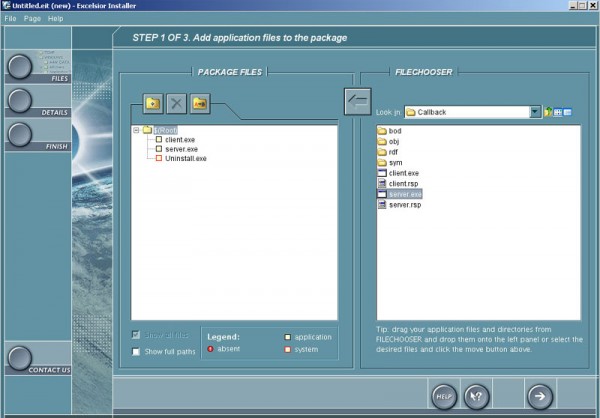Open the File menu
This screenshot has width=600, height=418.
(x=10, y=18)
